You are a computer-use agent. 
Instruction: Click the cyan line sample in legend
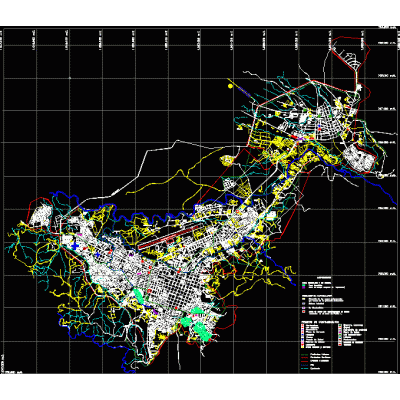coord(305,369)
